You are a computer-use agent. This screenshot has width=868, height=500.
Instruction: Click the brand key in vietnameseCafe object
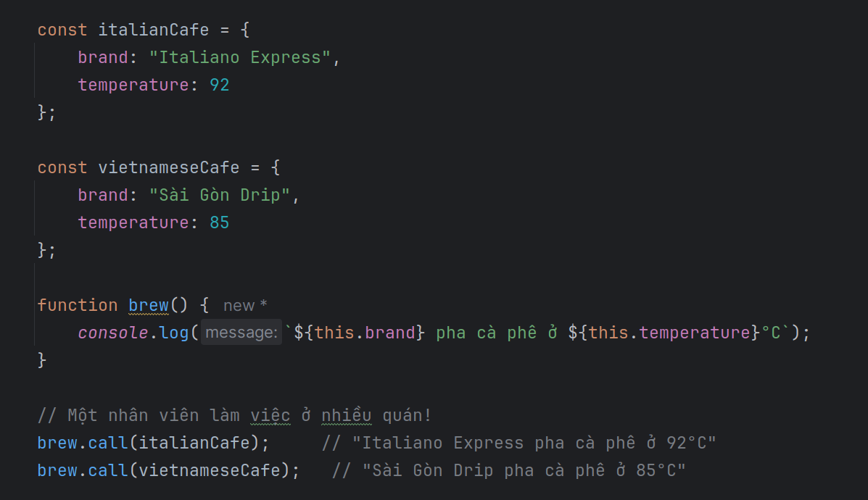[102, 196]
